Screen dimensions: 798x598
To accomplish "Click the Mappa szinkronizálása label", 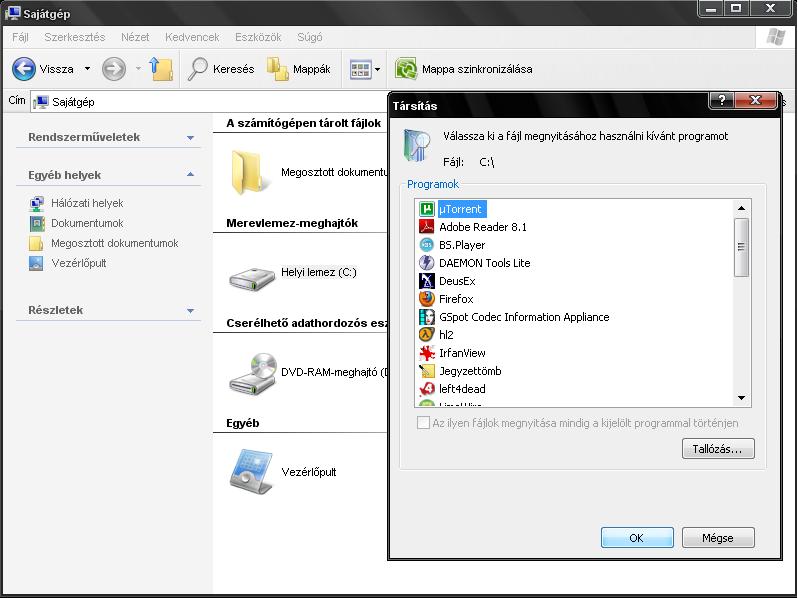I will [x=477, y=69].
